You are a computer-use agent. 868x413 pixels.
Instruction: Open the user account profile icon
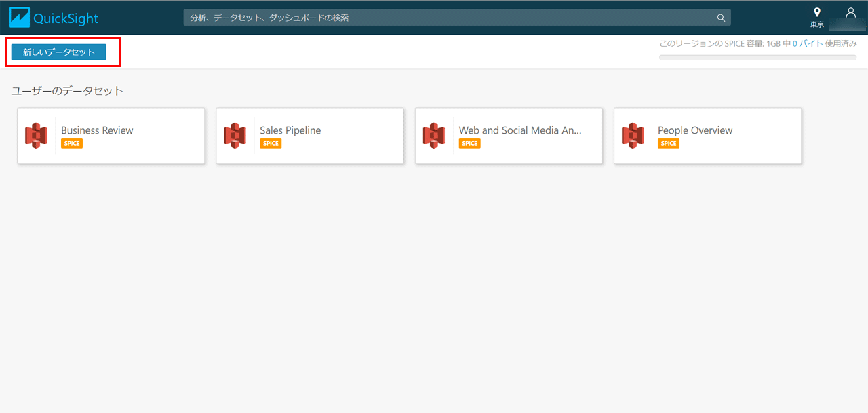850,13
